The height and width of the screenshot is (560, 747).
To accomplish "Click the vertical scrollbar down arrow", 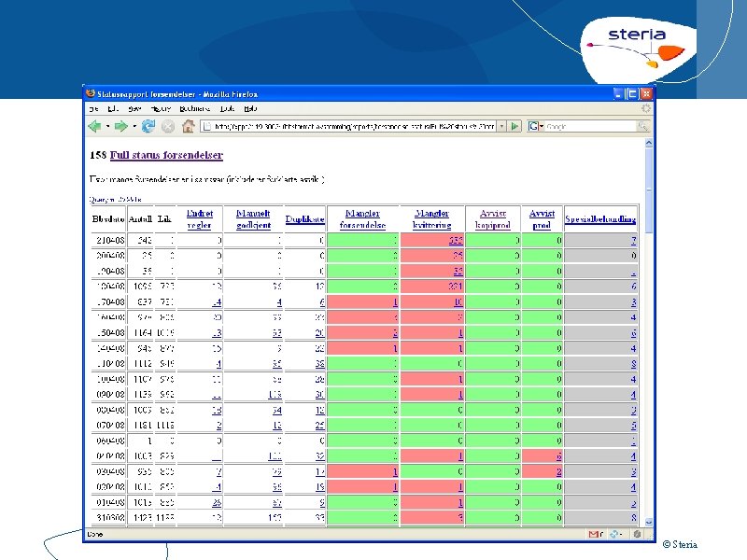I will [648, 523].
